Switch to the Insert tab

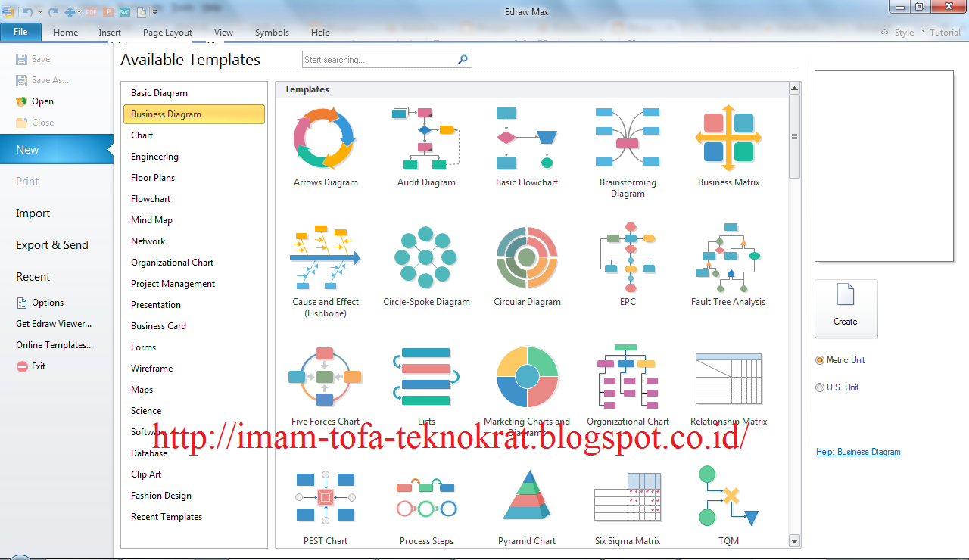[110, 33]
